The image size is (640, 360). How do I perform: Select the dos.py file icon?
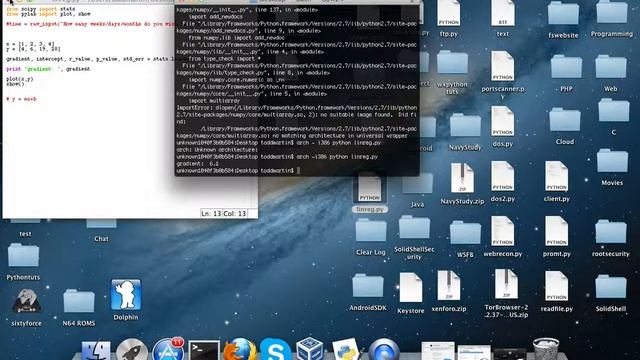tap(502, 121)
